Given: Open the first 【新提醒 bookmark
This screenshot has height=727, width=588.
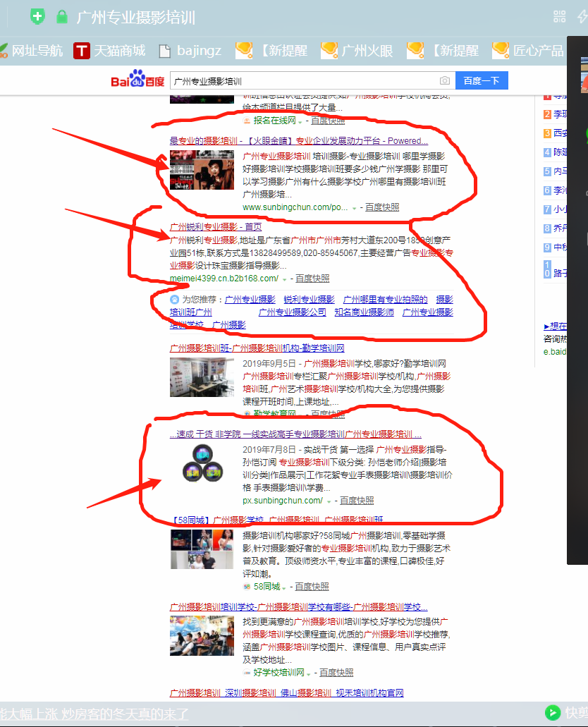Looking at the screenshot, I should pos(271,50).
